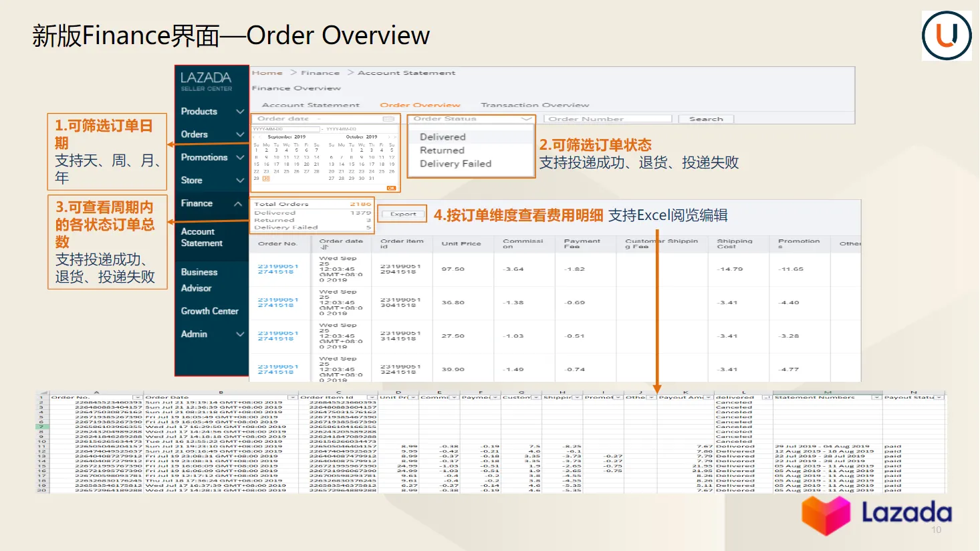
Task: Click the orange OK button in calendar
Action: (392, 188)
